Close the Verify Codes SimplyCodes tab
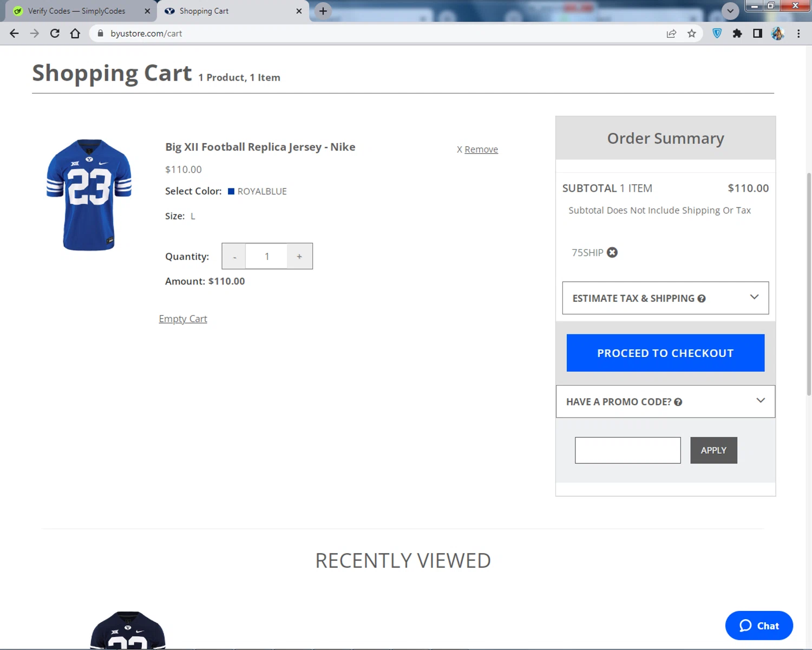 tap(147, 11)
